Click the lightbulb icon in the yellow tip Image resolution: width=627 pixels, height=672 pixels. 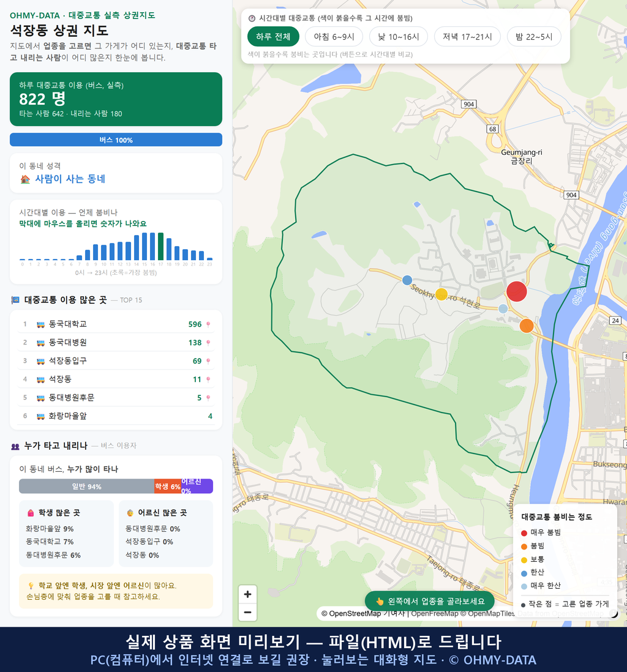pyautogui.click(x=31, y=586)
